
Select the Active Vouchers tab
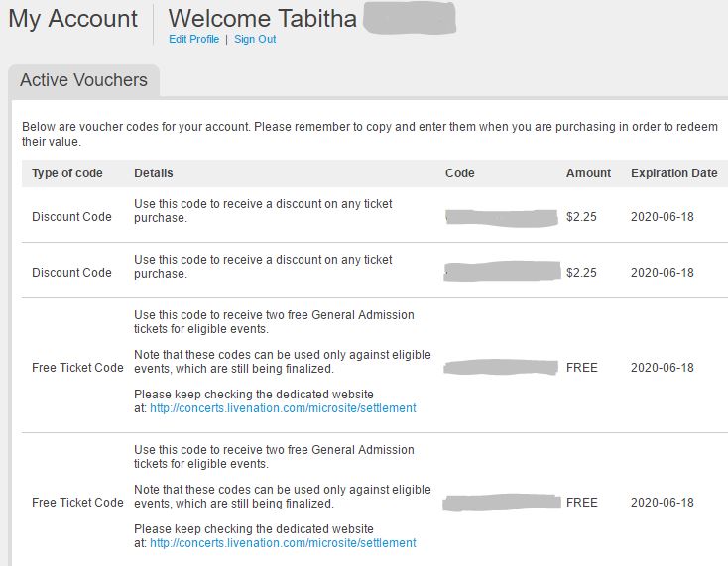(83, 81)
